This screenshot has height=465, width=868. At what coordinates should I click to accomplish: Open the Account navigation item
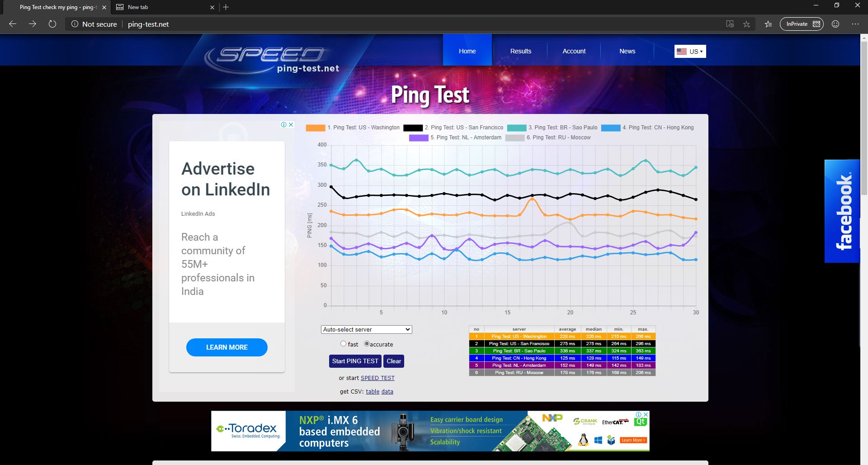tap(574, 51)
